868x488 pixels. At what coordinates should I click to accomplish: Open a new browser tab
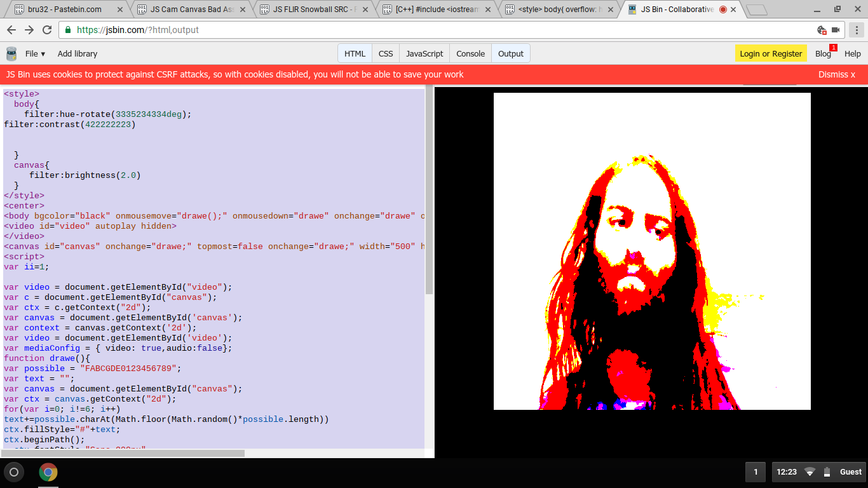coord(756,10)
